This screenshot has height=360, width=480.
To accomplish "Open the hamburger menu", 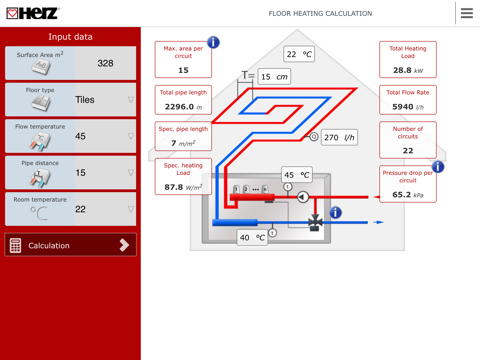I will coord(467,13).
